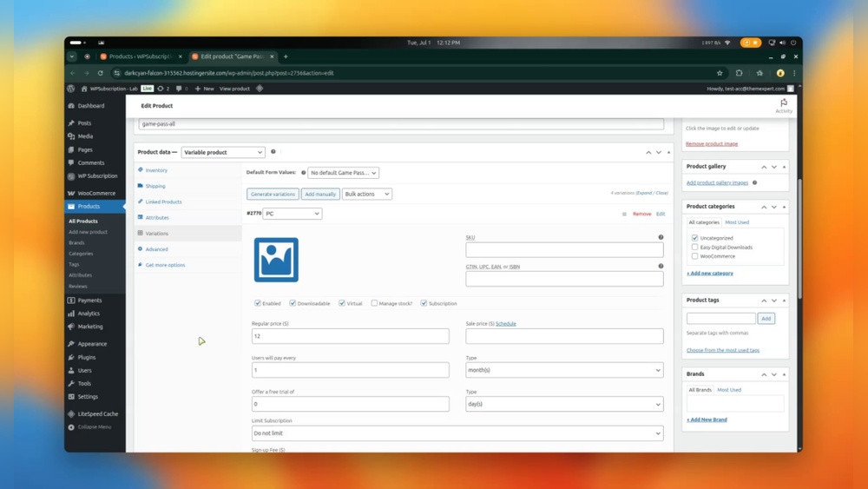
Task: Open the month(s) billing Type dropdown
Action: (564, 370)
